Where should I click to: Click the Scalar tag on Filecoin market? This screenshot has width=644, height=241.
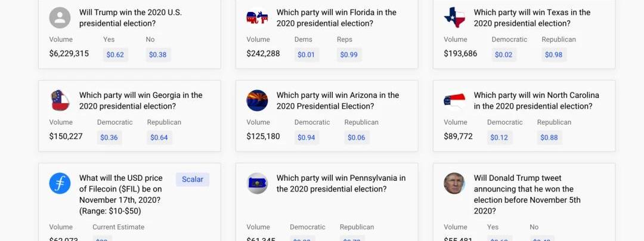tap(192, 180)
